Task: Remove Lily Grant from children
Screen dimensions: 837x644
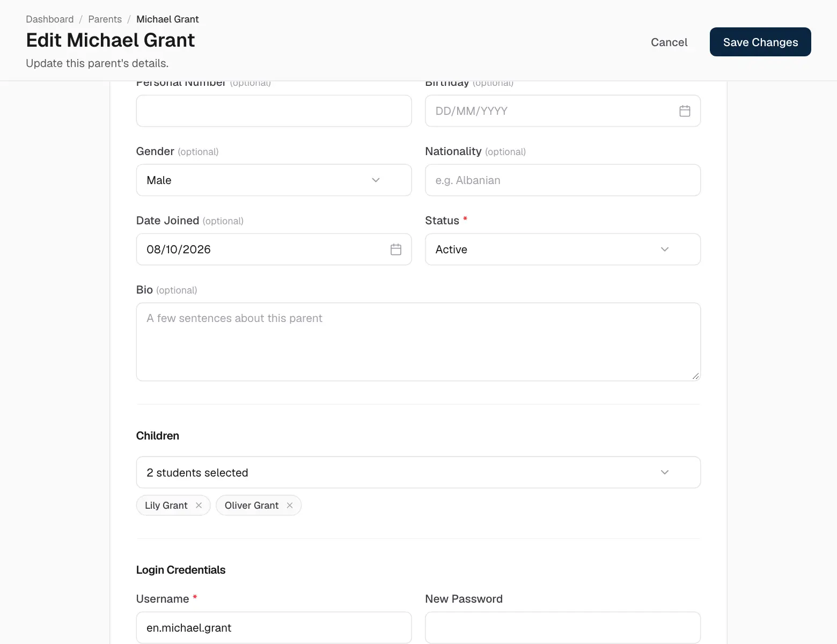Action: [199, 506]
